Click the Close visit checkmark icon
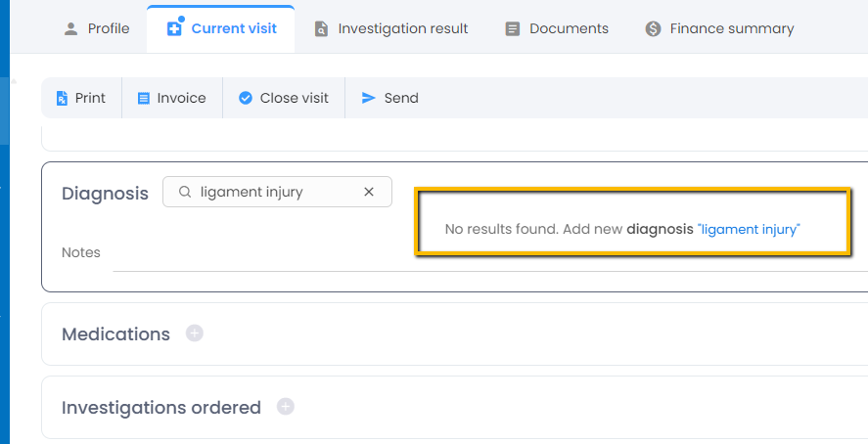 246,98
